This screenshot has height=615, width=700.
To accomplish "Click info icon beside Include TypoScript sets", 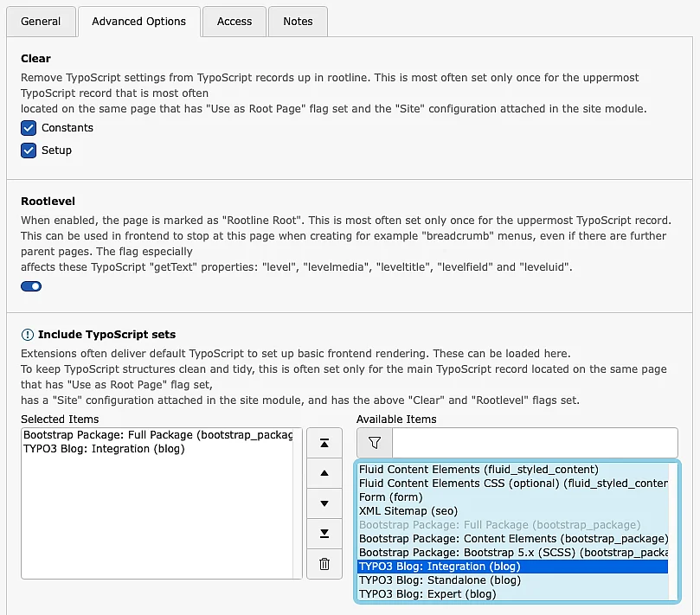I will [x=28, y=334].
